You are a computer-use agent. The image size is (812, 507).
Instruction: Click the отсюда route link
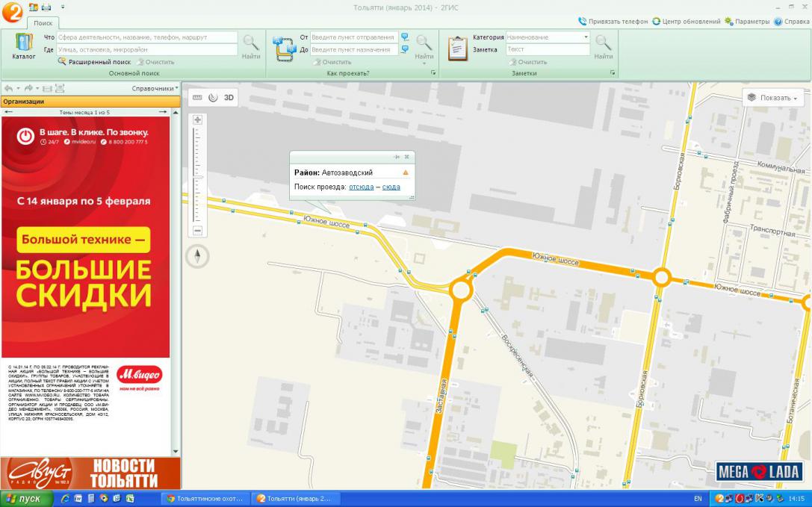tap(361, 187)
